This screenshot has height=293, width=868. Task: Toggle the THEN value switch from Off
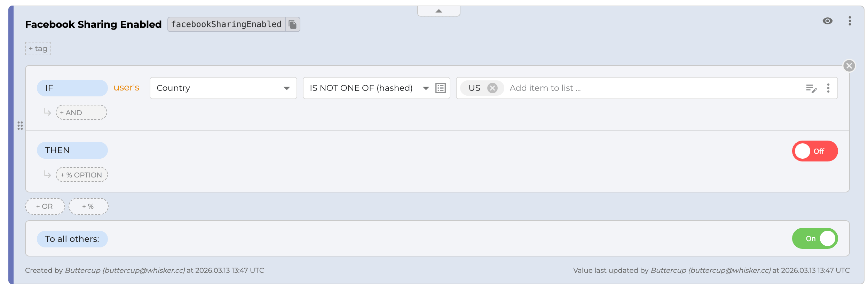point(814,151)
